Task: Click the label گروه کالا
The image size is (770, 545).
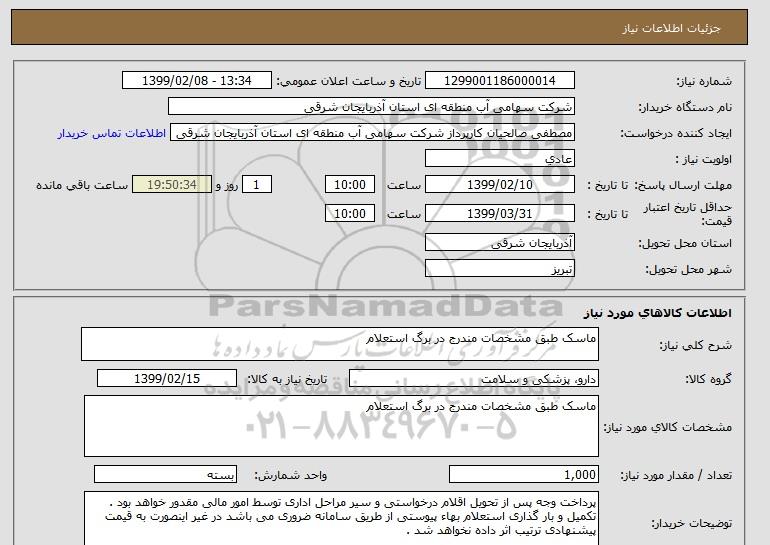Action: click(709, 379)
